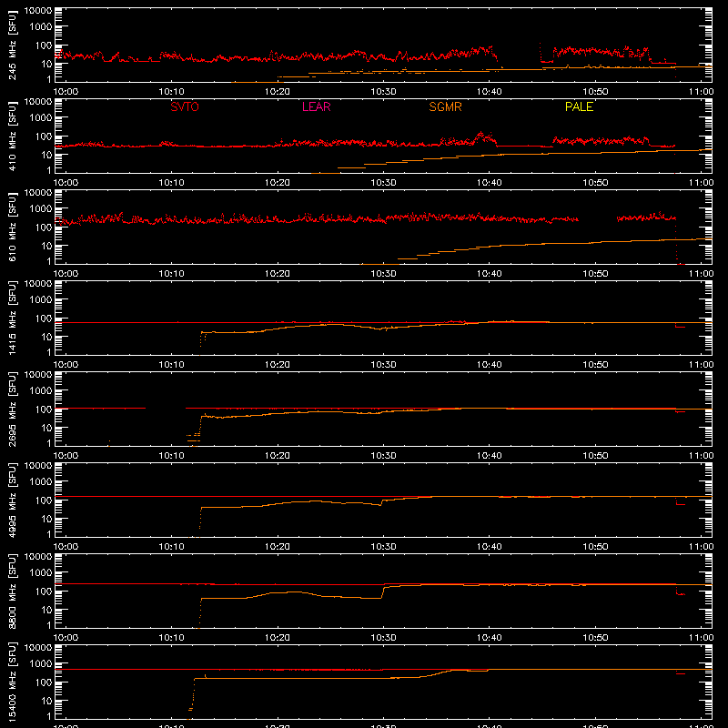
Task: Select the 4995 MHz [SFU] axis title
Action: 12,500
